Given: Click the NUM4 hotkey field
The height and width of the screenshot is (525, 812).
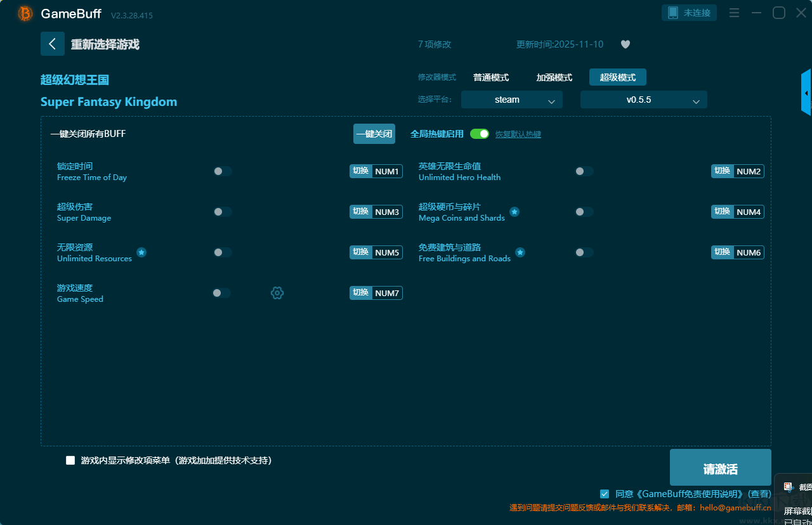Looking at the screenshot, I should 749,212.
